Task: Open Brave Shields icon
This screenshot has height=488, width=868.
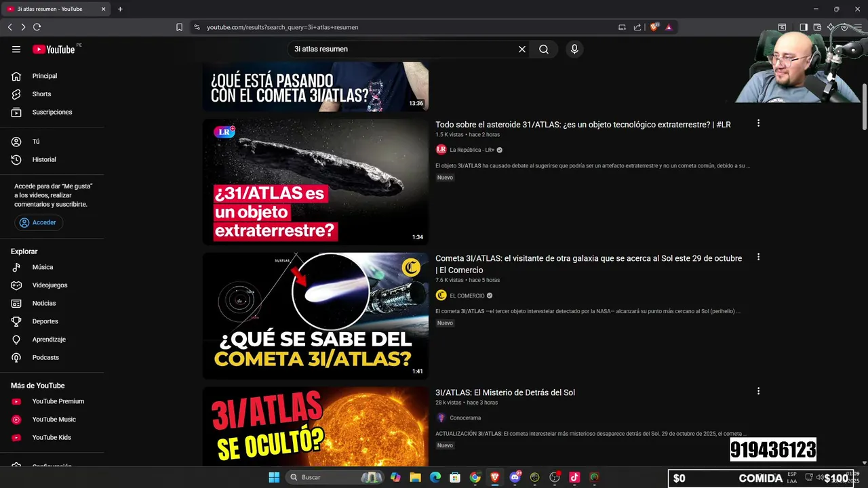Action: coord(654,27)
